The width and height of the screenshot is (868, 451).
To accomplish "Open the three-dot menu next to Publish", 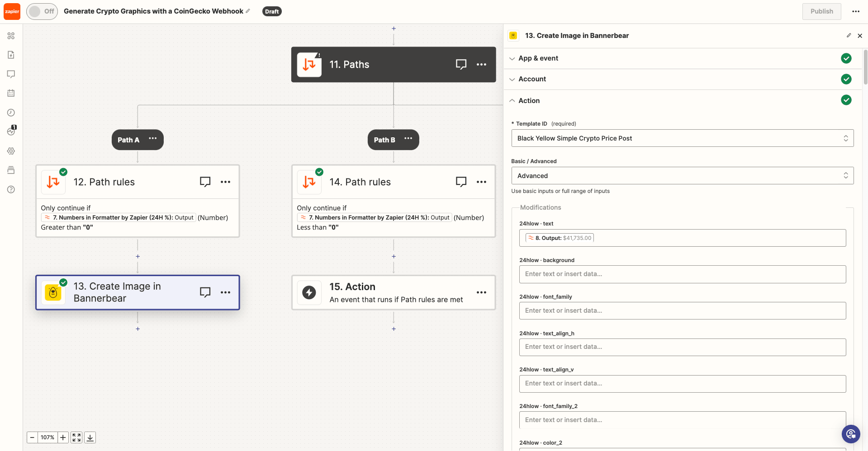I will (x=856, y=11).
